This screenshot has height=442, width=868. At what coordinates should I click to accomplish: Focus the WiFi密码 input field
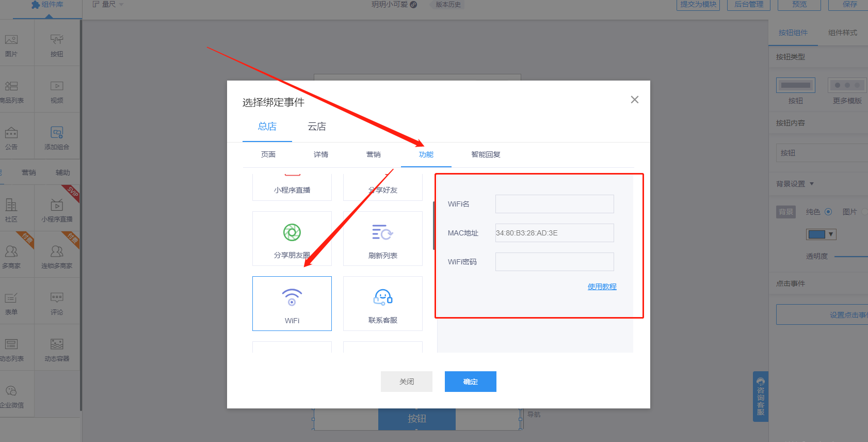[555, 262]
